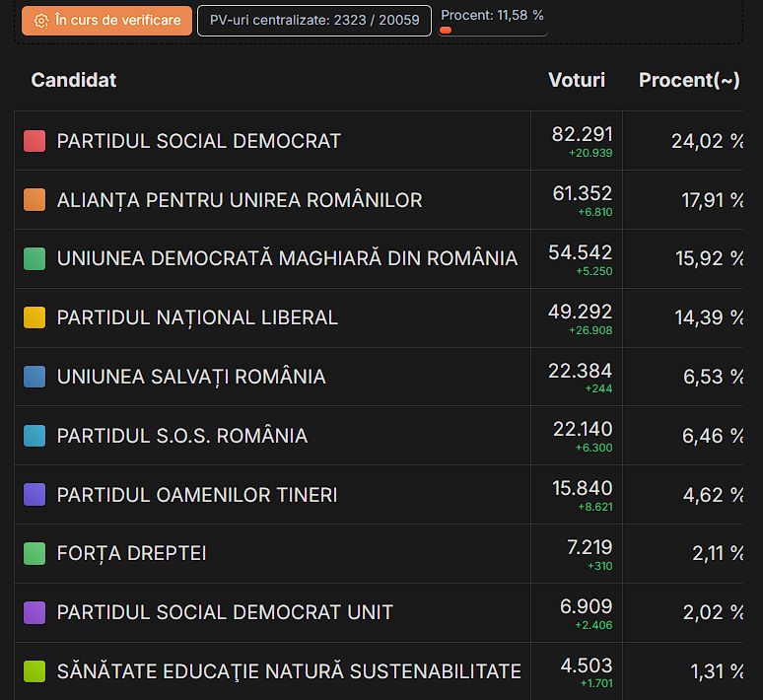Click the +1.701 vote increase

pos(596,683)
